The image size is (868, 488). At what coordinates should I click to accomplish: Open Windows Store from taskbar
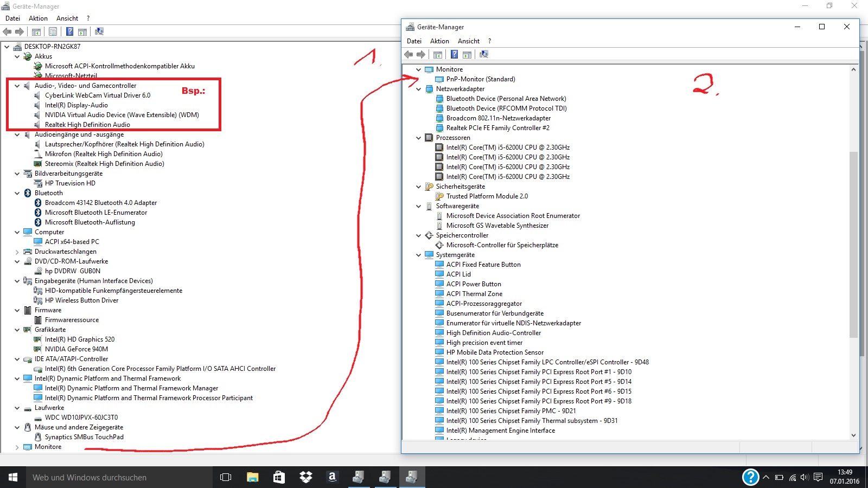(x=279, y=477)
